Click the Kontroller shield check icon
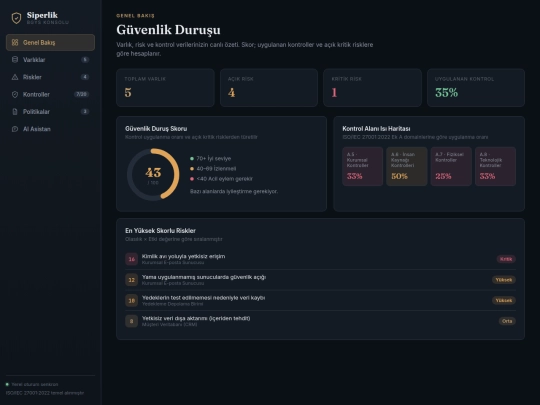This screenshot has width=540, height=405. [x=15, y=94]
